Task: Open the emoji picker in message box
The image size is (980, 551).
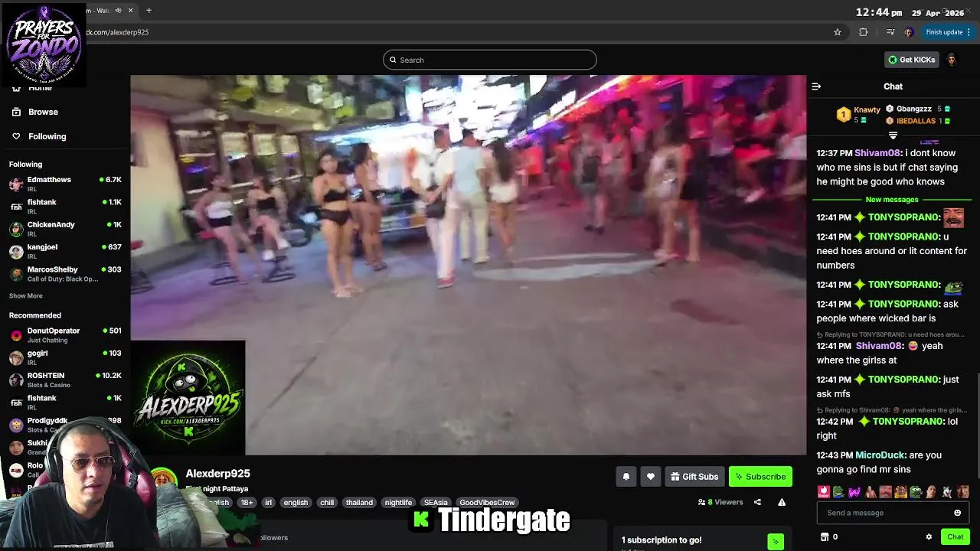Action: point(957,513)
